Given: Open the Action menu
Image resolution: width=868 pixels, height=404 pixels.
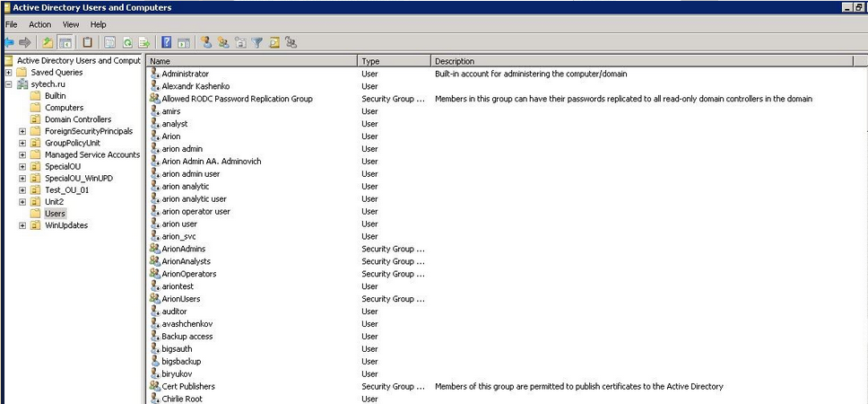Looking at the screenshot, I should click(39, 24).
